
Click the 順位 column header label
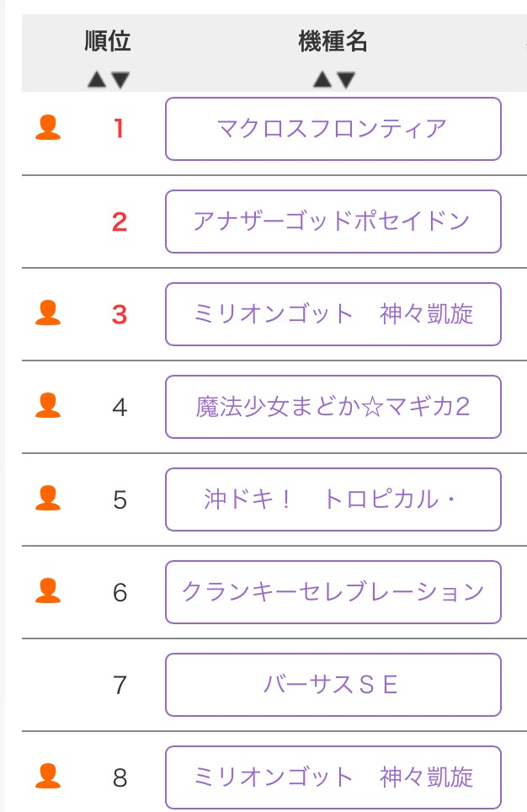tap(108, 40)
